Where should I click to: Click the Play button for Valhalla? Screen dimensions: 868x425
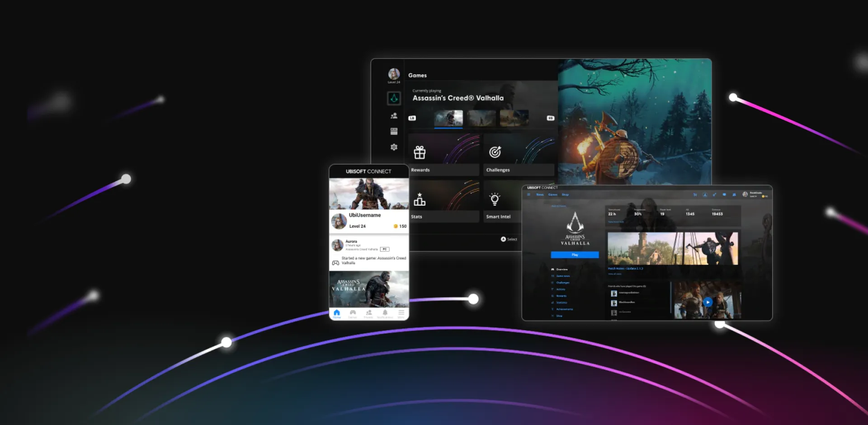pos(575,255)
